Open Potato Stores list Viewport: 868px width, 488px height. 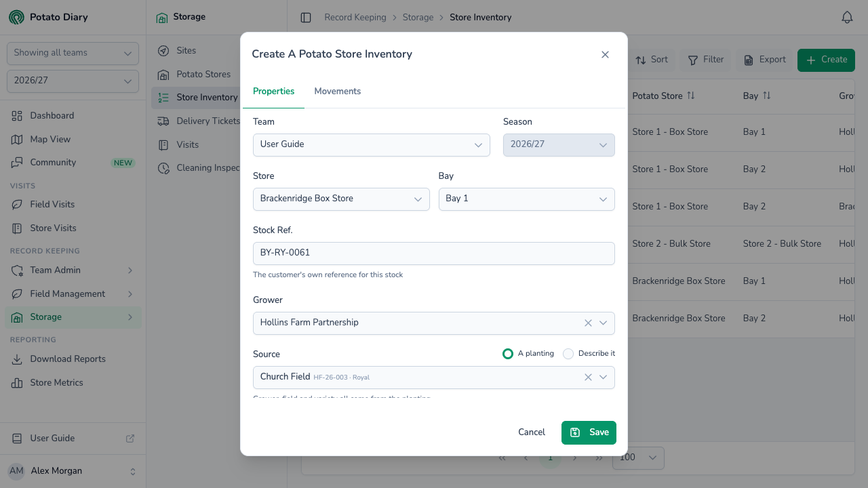[195, 75]
